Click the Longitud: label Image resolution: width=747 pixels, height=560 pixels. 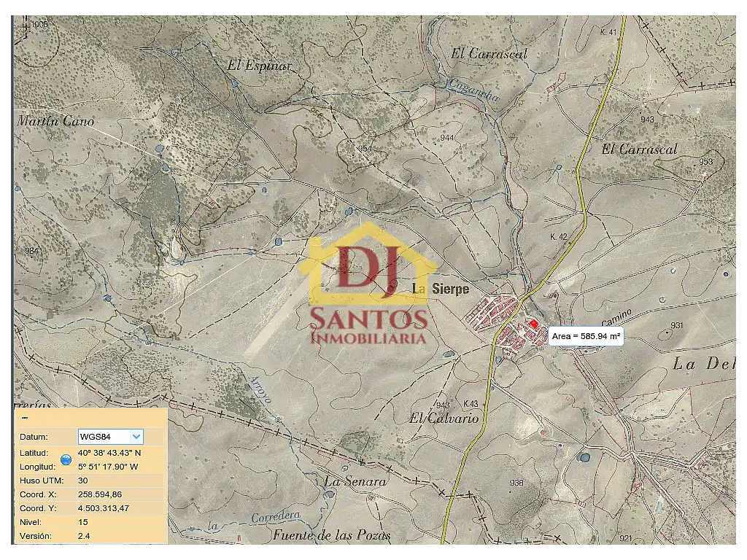tap(38, 467)
